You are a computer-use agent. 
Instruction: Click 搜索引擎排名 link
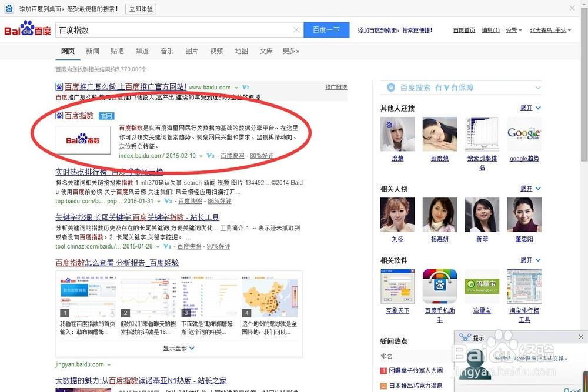482,163
